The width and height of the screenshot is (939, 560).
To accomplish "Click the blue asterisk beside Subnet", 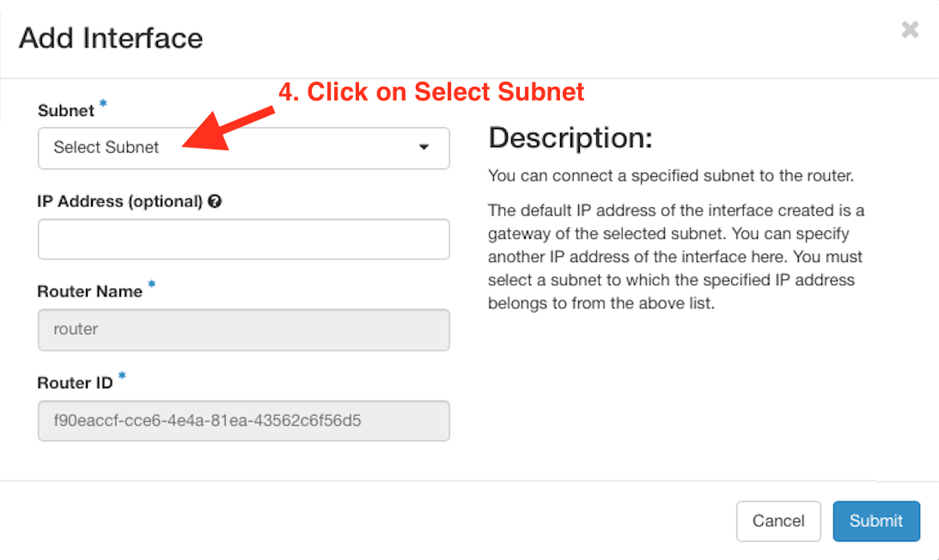I will coord(103,104).
